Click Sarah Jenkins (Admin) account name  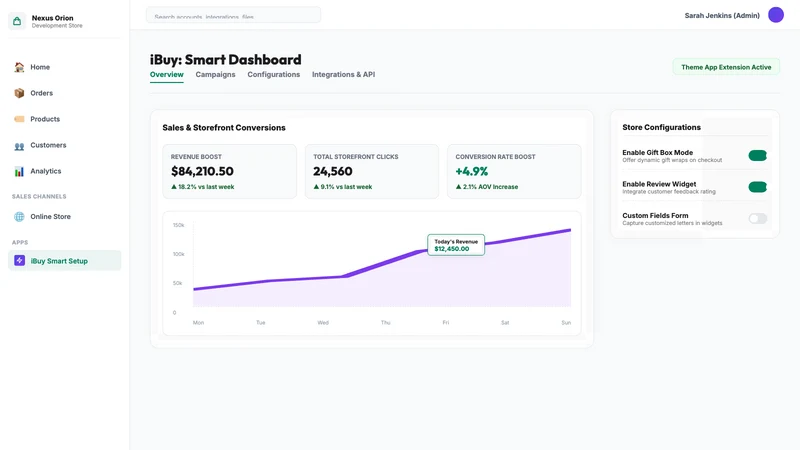[722, 16]
